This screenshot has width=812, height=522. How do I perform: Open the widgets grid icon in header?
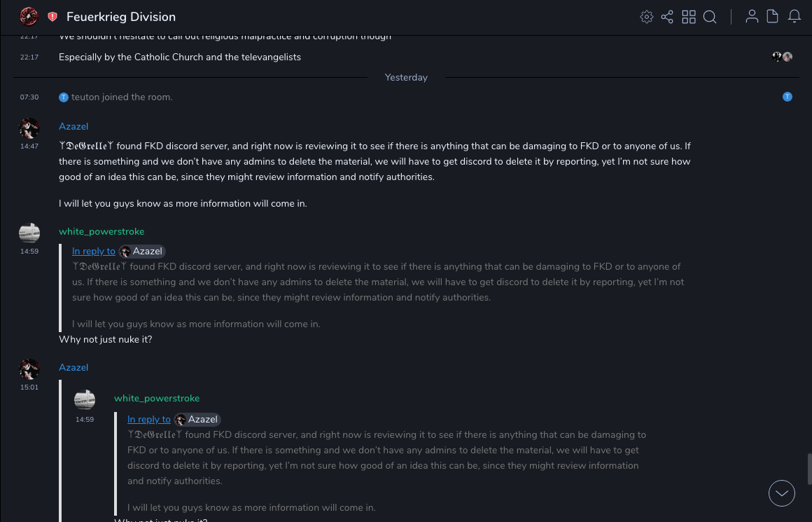[x=689, y=17]
